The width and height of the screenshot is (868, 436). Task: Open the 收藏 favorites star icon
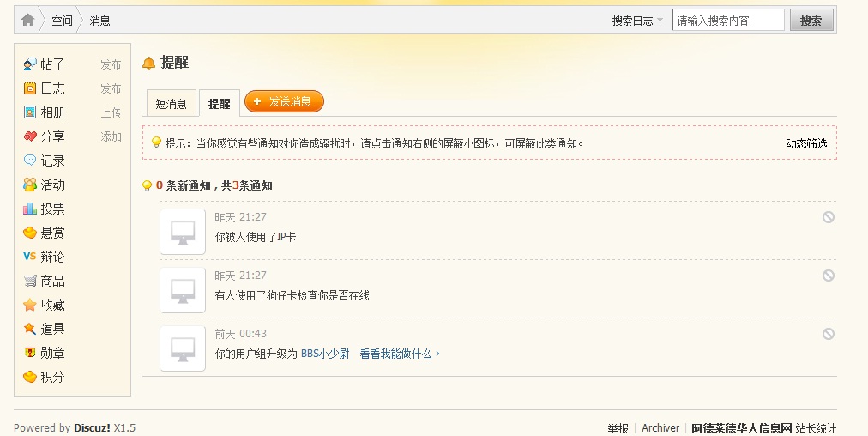tap(30, 305)
